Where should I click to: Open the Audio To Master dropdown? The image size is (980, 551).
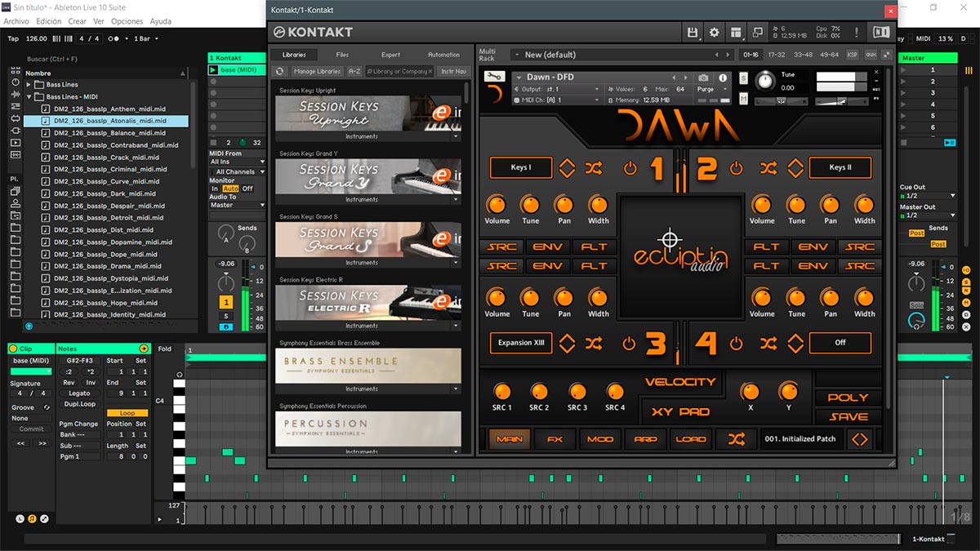click(x=237, y=205)
